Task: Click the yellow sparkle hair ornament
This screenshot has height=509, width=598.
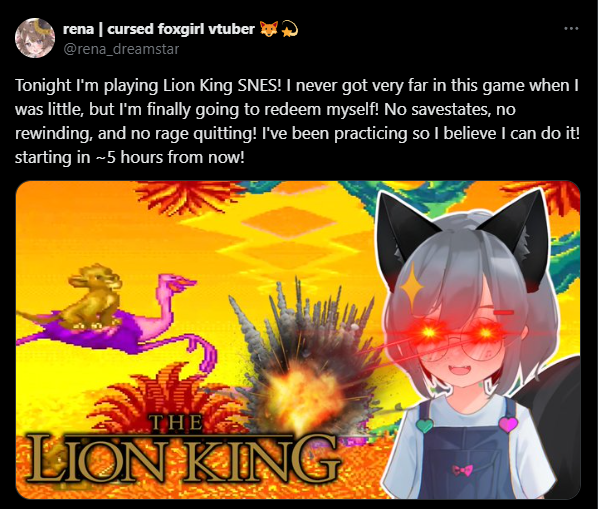Action: (x=411, y=284)
